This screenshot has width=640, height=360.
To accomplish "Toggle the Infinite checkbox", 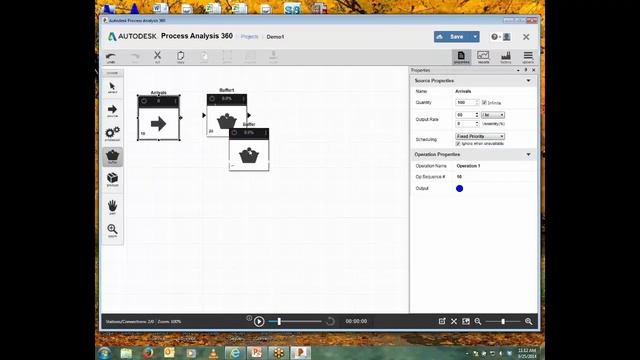I will point(484,102).
